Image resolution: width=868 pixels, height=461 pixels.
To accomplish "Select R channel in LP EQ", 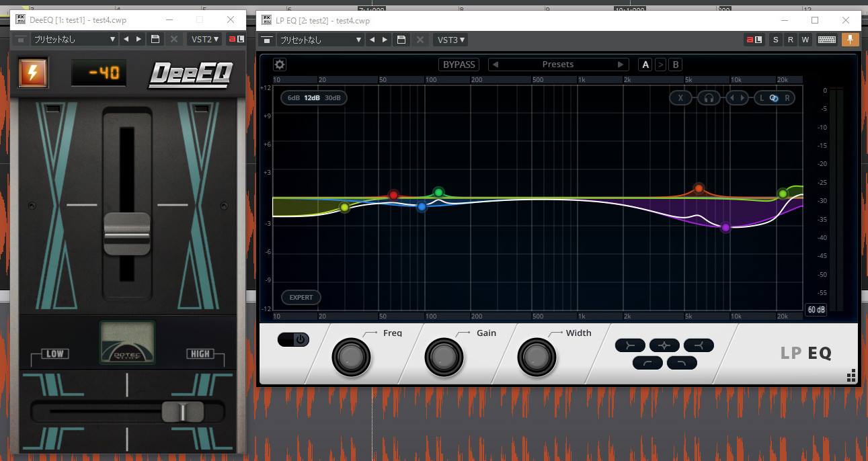I will [787, 98].
